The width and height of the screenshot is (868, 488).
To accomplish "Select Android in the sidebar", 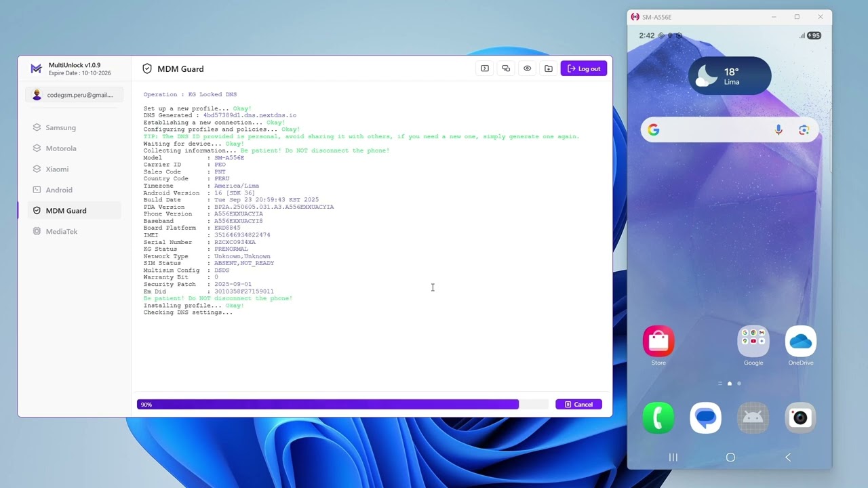I will (75, 190).
